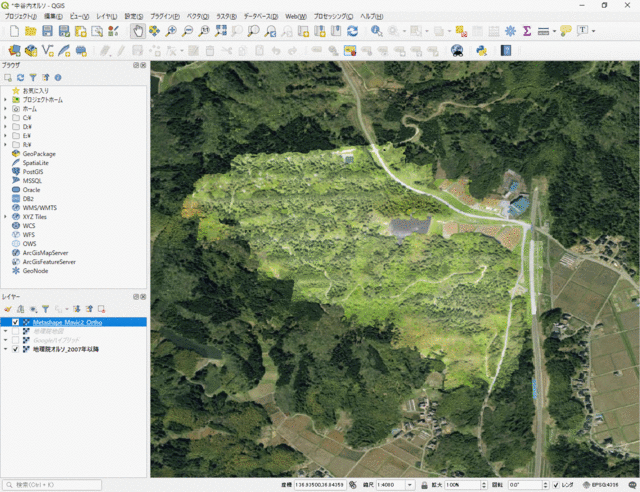Click New SpatiaLite layer feather icon
Viewport: 640px width, 492px height.
click(64, 51)
